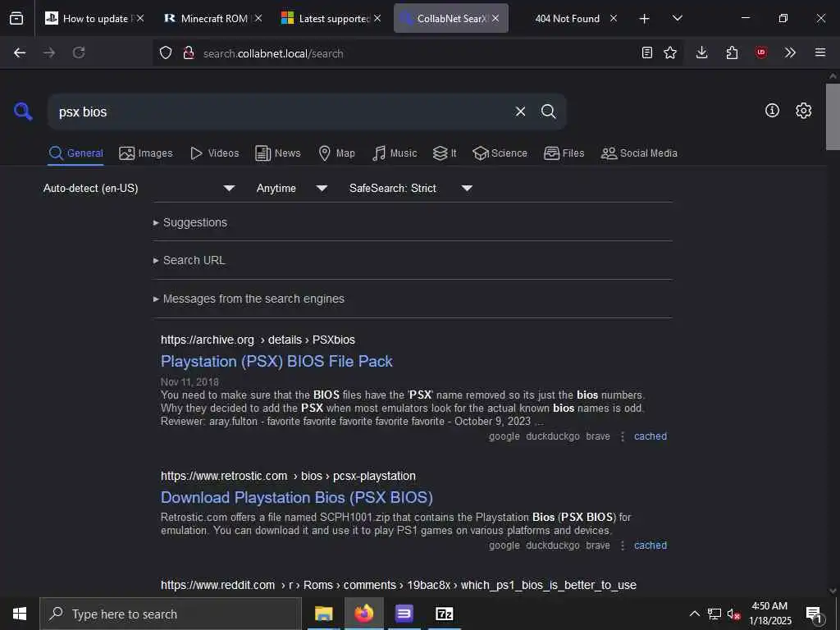Image resolution: width=840 pixels, height=630 pixels.
Task: Bookmark this page with star icon
Action: (x=670, y=52)
